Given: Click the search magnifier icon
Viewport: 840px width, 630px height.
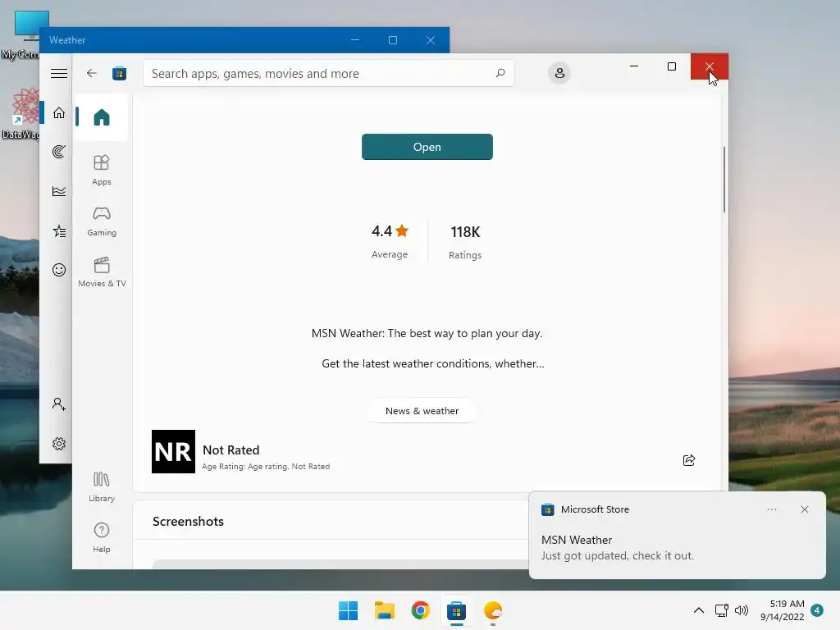Looking at the screenshot, I should click(500, 73).
